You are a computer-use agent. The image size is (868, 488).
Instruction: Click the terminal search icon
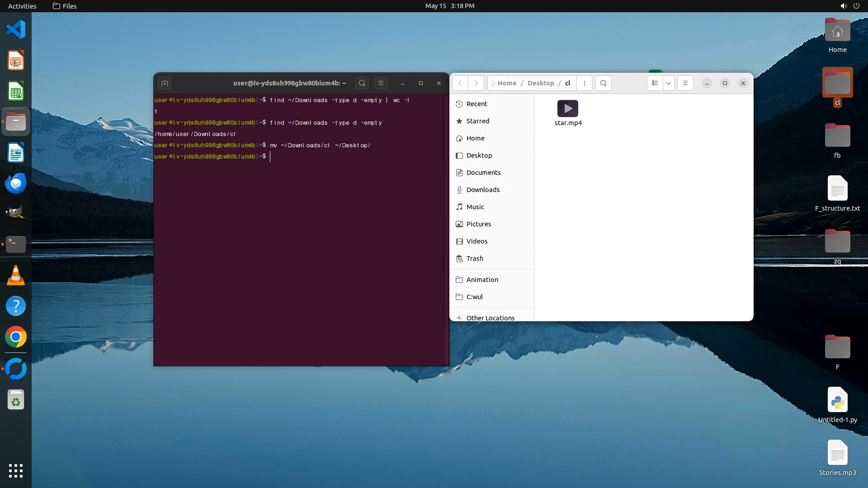point(362,83)
